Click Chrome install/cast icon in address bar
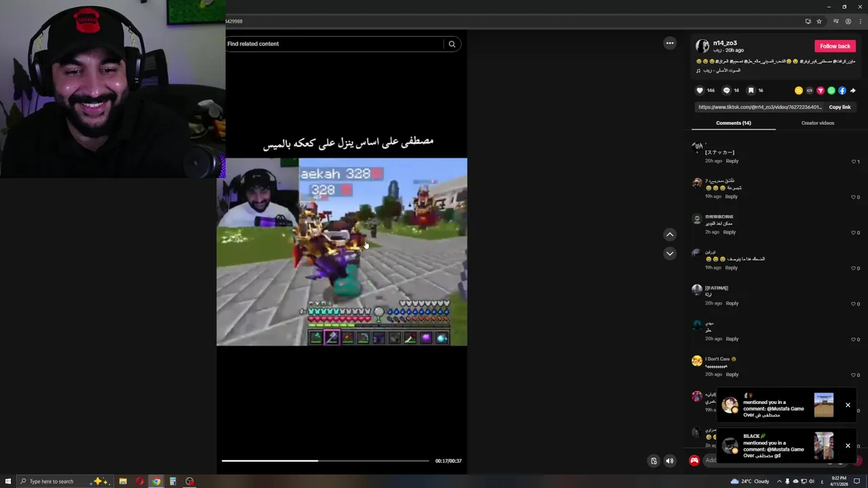This screenshot has height=488, width=868. (x=808, y=21)
